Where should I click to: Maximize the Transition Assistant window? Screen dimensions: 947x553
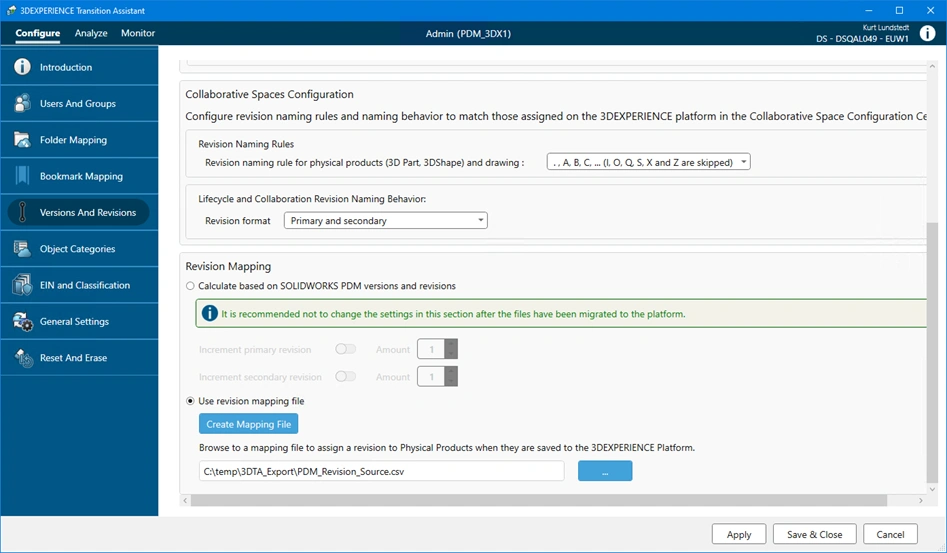pos(899,10)
